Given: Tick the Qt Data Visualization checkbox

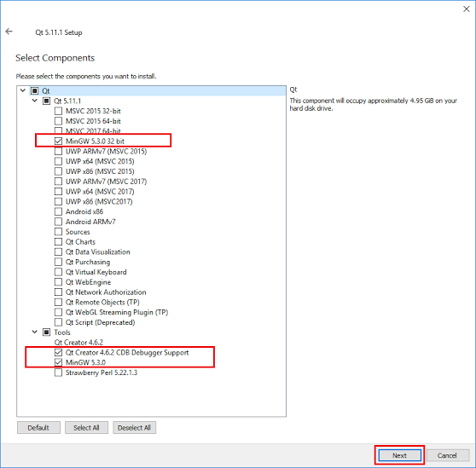Looking at the screenshot, I should pyautogui.click(x=58, y=251).
